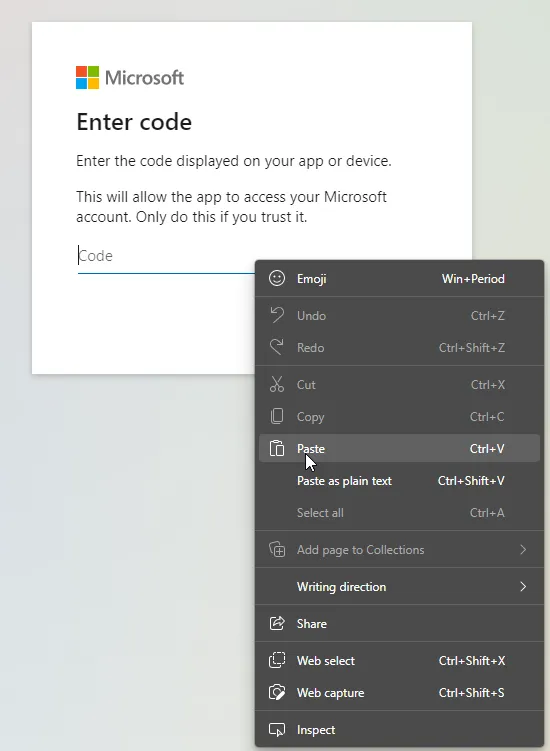Click the Ctrl+Shift+S shortcut text
Screen dimensions: 550x751
click(x=471, y=693)
